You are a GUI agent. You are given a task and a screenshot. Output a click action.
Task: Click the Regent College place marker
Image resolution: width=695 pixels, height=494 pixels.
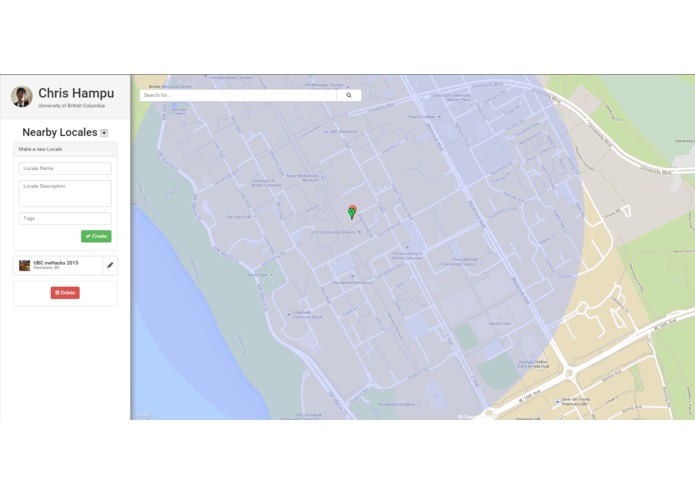pos(439,117)
